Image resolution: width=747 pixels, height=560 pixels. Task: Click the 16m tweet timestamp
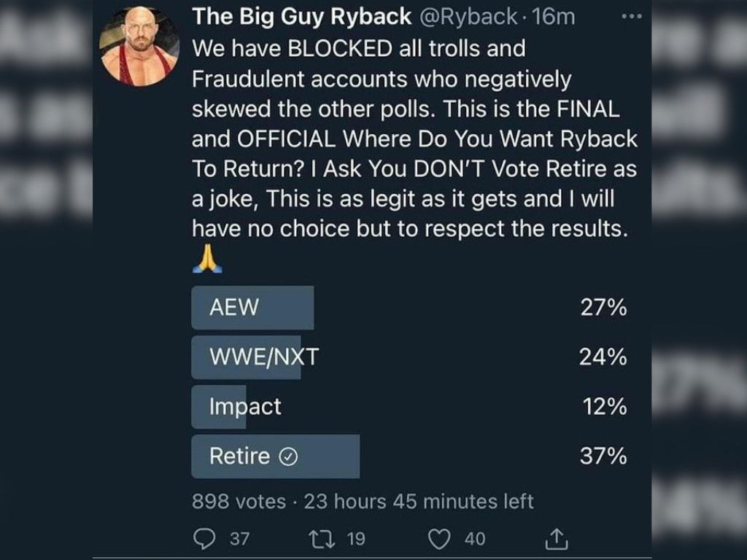pyautogui.click(x=554, y=17)
